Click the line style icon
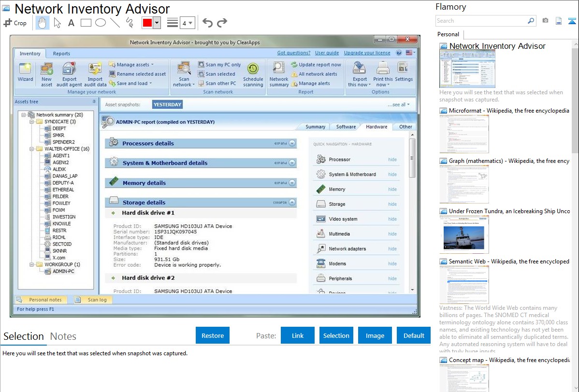The width and height of the screenshot is (579, 392). [x=173, y=23]
